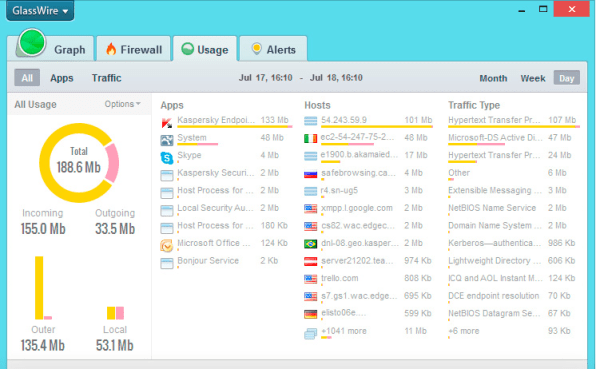Expand the Options dropdown
596x369 pixels.
pyautogui.click(x=122, y=104)
